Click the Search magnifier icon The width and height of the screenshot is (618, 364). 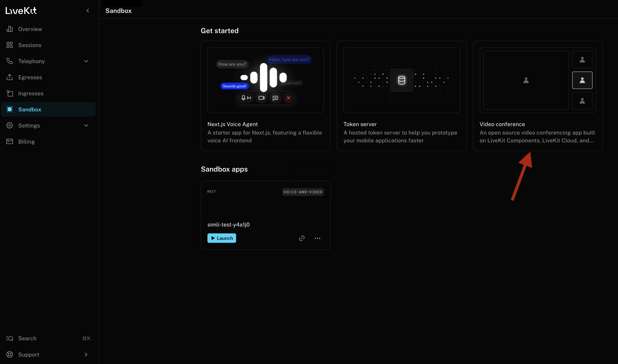(10, 339)
